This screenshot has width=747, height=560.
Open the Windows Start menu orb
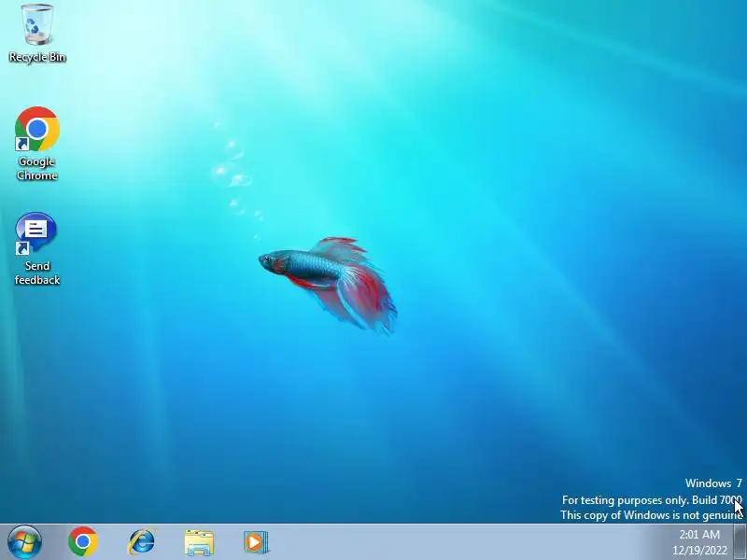[24, 542]
